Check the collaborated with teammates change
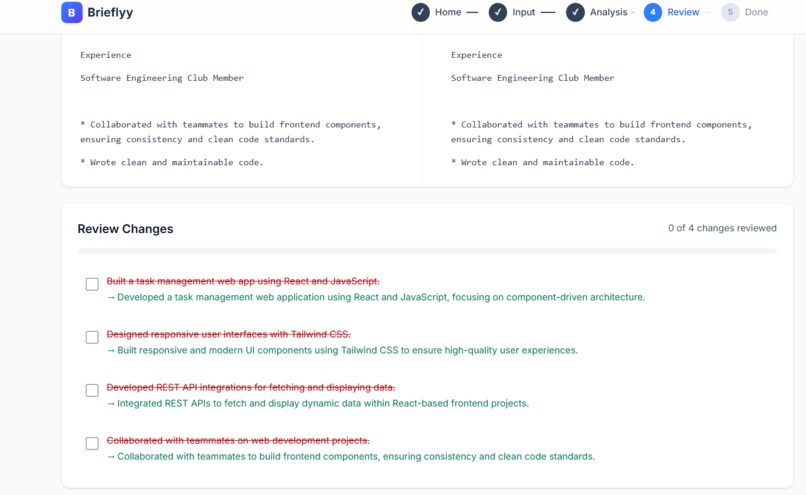 pos(92,443)
